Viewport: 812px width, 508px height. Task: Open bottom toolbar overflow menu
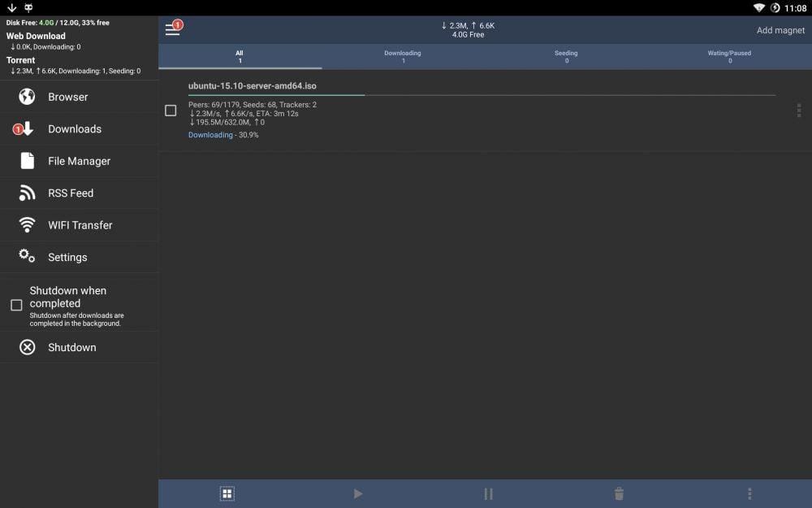[x=749, y=493]
